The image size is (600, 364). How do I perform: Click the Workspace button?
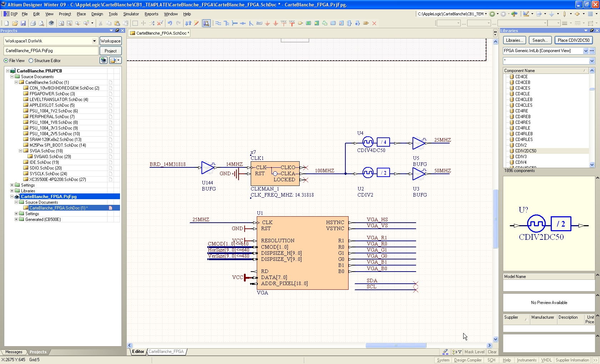coord(110,41)
